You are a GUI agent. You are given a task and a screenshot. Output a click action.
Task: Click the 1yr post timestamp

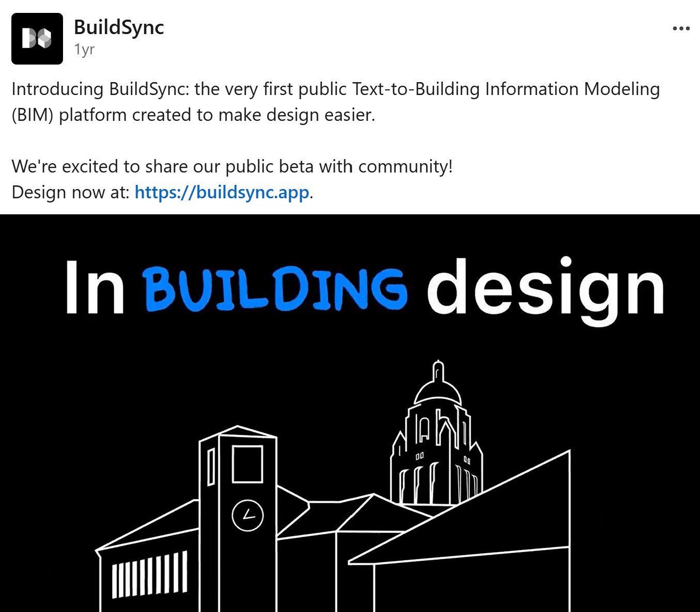[x=84, y=50]
